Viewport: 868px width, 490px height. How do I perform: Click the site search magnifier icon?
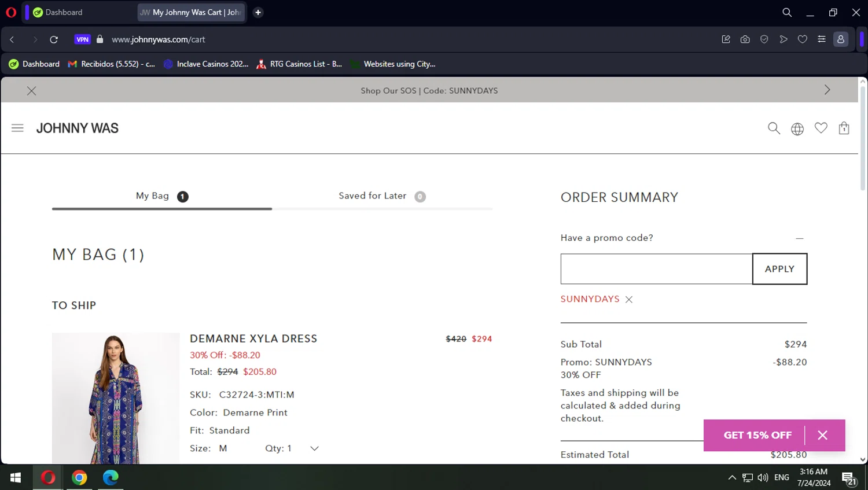[x=774, y=128]
